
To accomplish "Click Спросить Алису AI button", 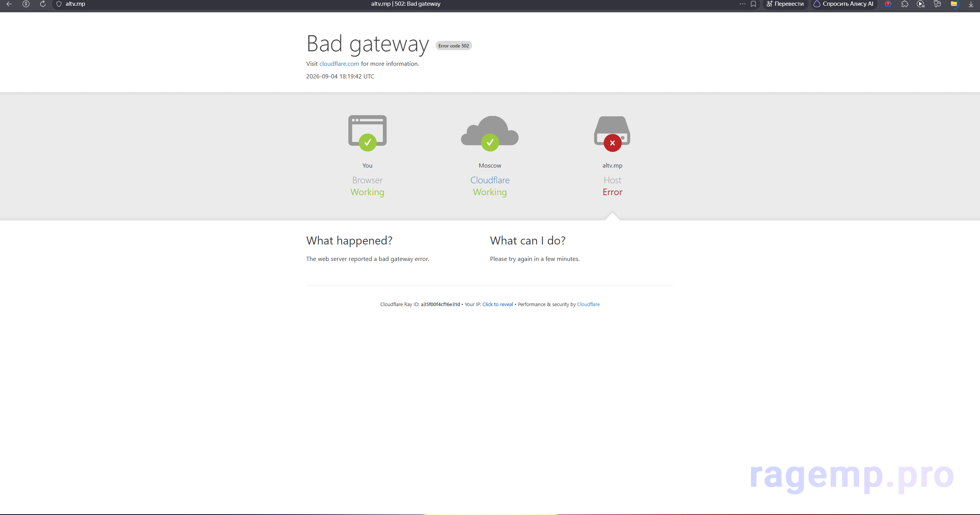I will 844,4.
